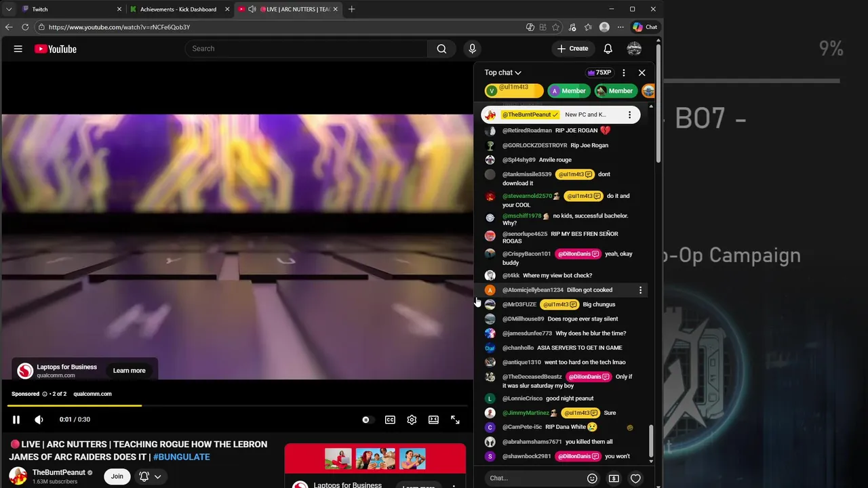Go back in browser history
The height and width of the screenshot is (488, 868).
[9, 27]
